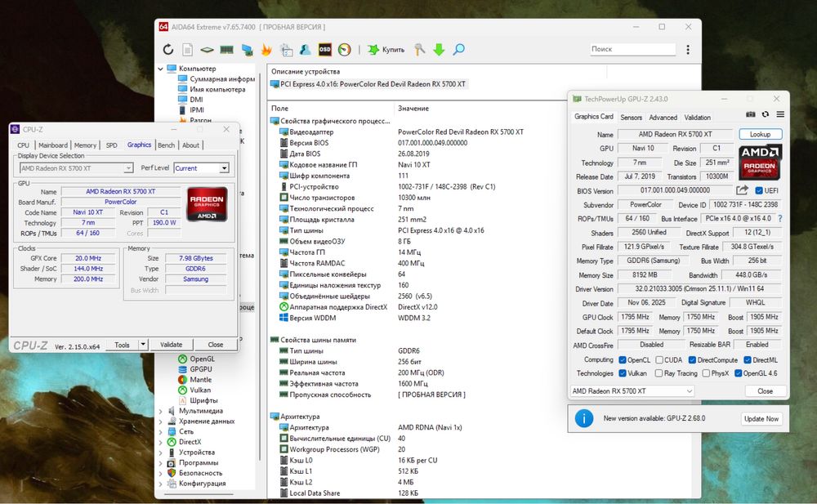Click the memory module icon in AIDA64 toolbar
Screen dimensions: 817x504
[226, 50]
